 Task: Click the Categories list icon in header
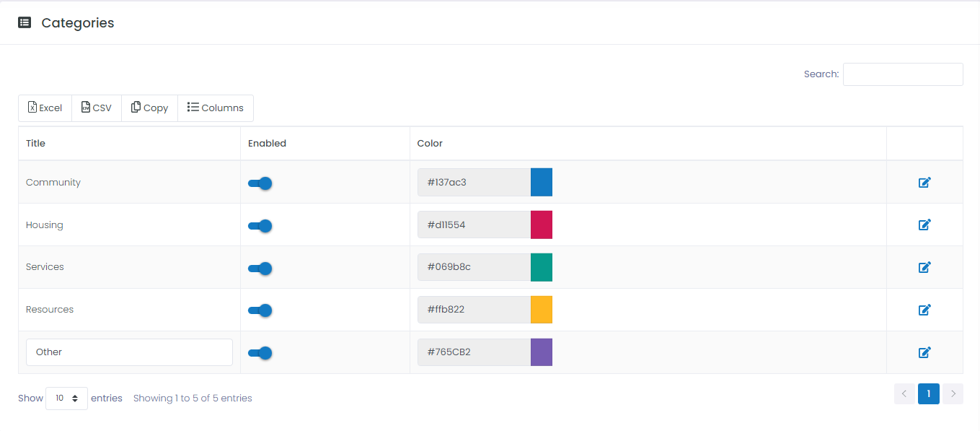pos(25,22)
